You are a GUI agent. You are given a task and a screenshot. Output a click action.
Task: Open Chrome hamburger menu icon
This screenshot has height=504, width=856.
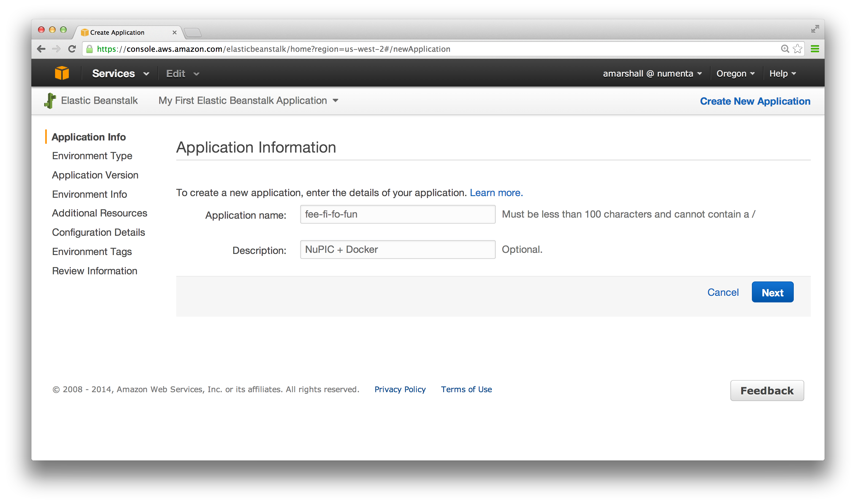tap(815, 49)
